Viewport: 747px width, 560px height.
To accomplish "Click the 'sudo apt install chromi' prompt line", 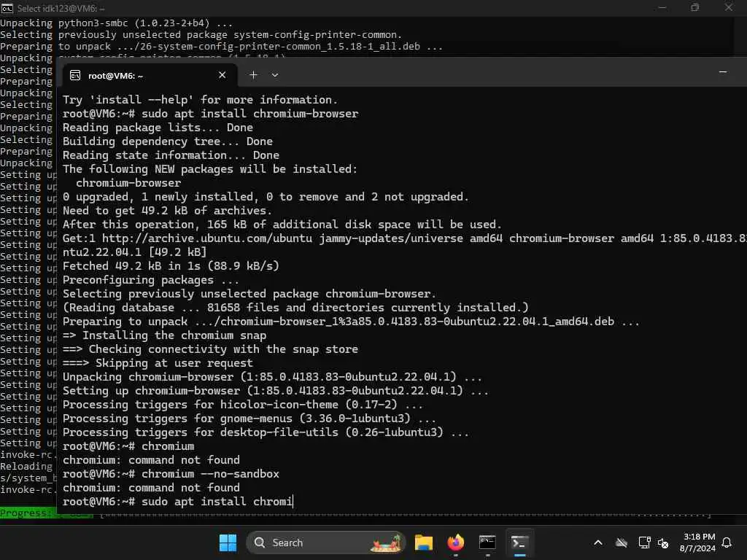I will click(x=178, y=502).
